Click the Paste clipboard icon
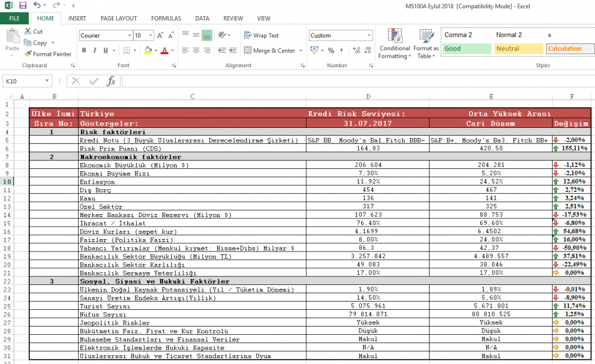Viewport: 595px width, 364px height. pyautogui.click(x=12, y=36)
